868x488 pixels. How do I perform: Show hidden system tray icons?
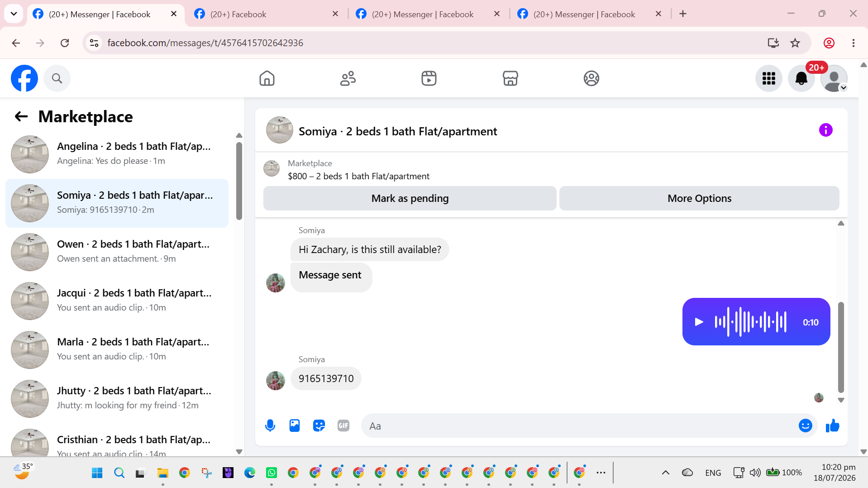point(665,473)
